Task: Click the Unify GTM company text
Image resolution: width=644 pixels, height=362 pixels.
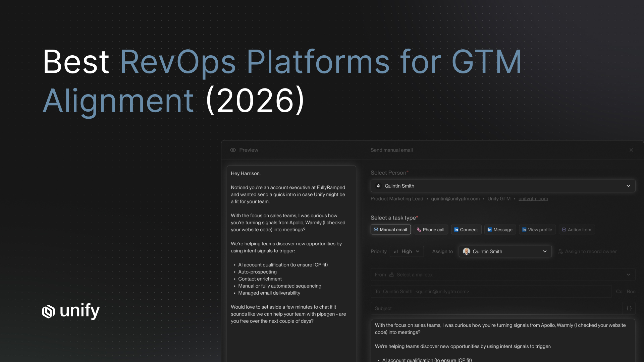Action: point(499,198)
